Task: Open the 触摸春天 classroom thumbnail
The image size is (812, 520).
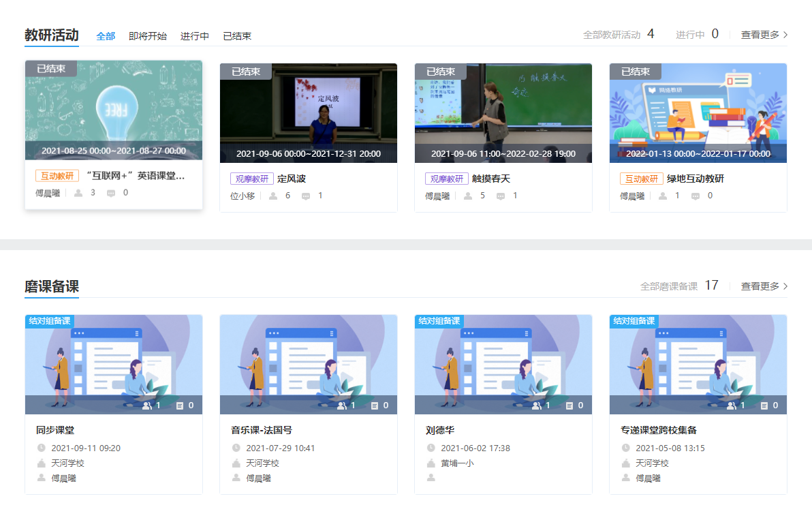Action: tap(503, 113)
